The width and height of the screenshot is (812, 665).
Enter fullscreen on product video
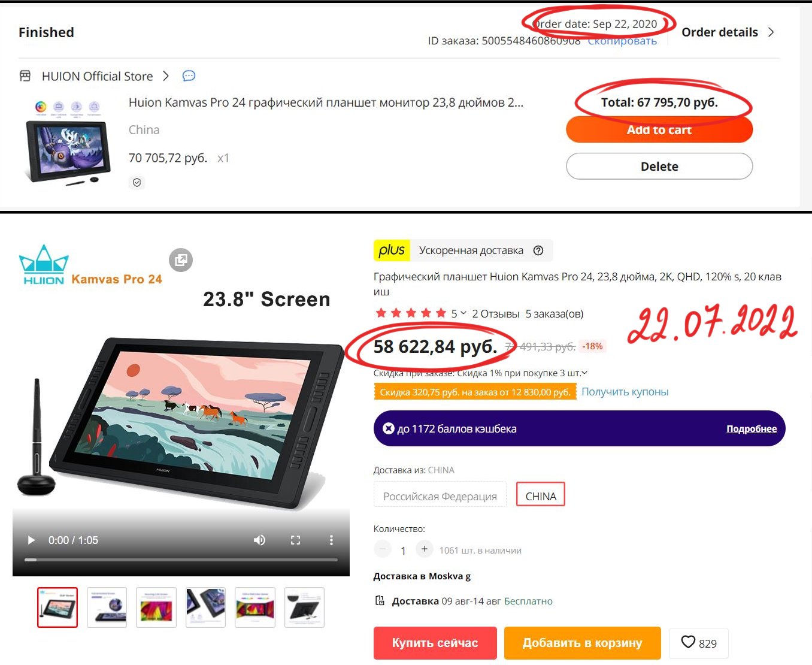(295, 540)
